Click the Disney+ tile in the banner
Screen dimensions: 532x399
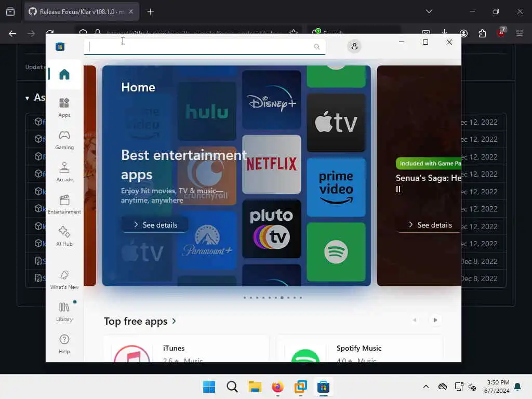click(x=271, y=100)
